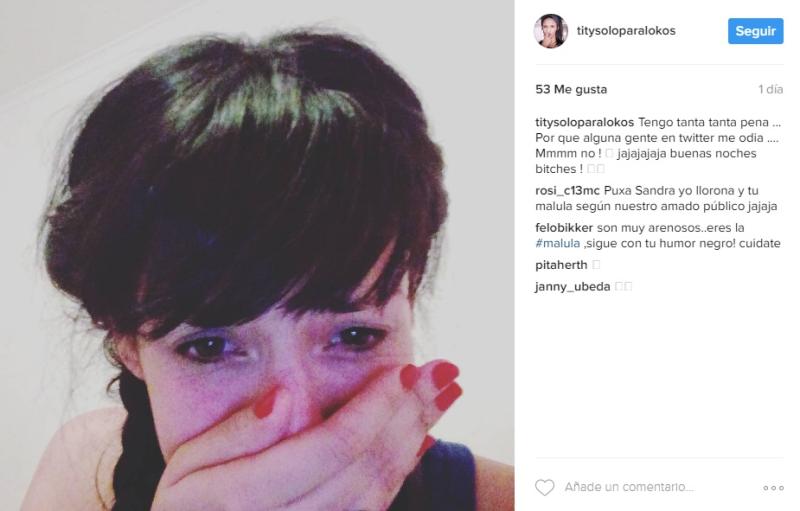Viewport: 800px width, 511px height.
Task: Open titysoloparalokos username in header
Action: (626, 31)
